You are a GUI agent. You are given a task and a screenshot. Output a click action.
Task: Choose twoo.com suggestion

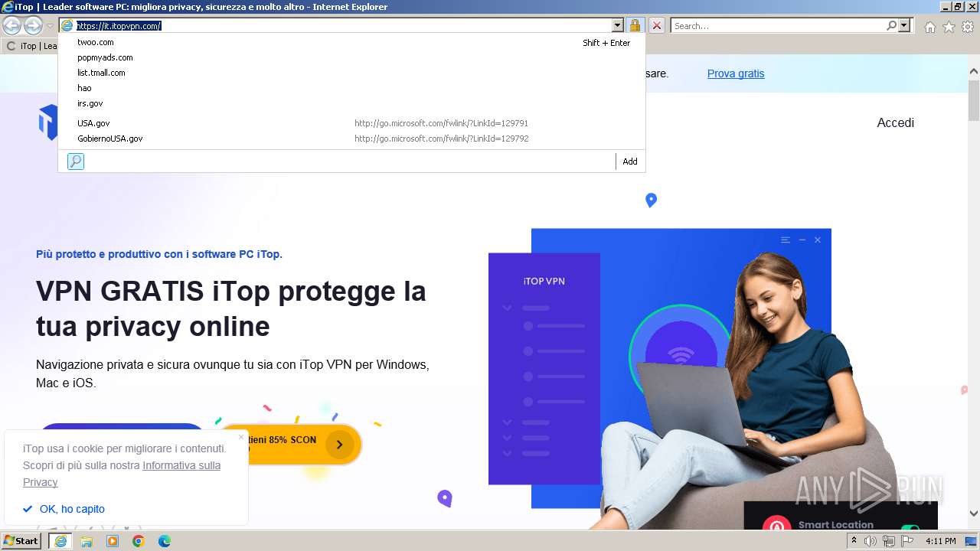pos(352,43)
